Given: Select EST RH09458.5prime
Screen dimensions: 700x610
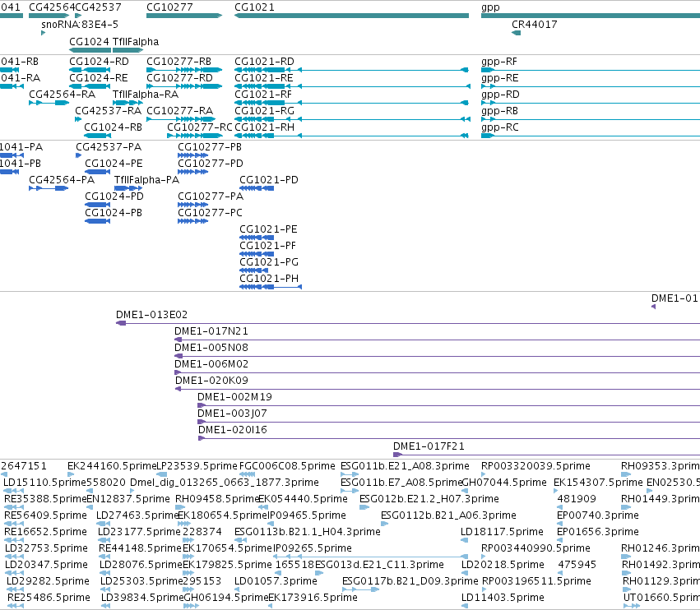Looking at the screenshot, I should pyautogui.click(x=217, y=499).
